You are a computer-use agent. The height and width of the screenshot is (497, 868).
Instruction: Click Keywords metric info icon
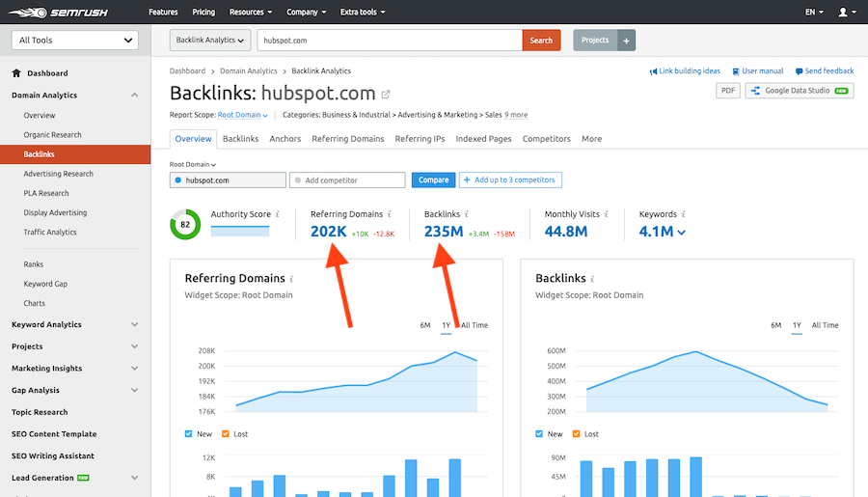coord(683,214)
